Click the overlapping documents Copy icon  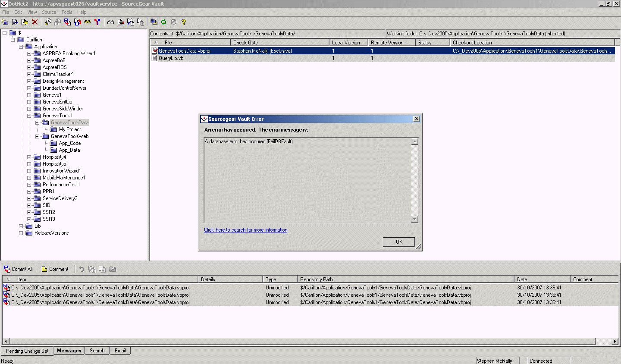(141, 22)
